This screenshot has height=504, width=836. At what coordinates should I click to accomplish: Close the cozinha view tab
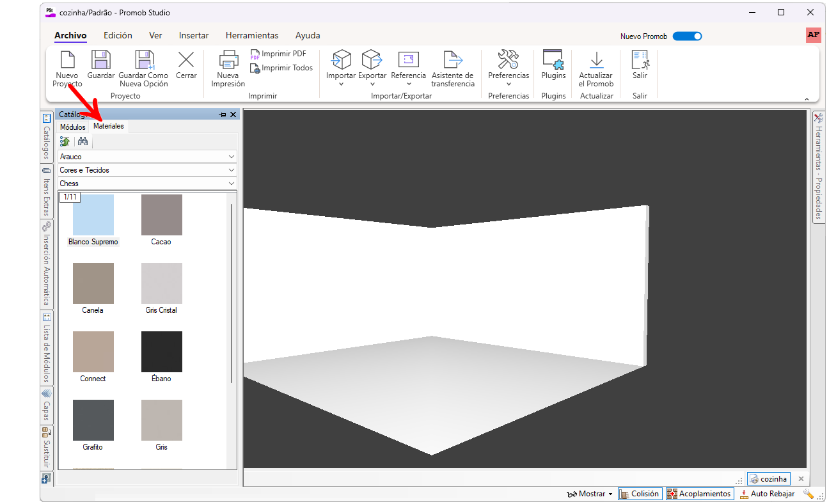[801, 478]
